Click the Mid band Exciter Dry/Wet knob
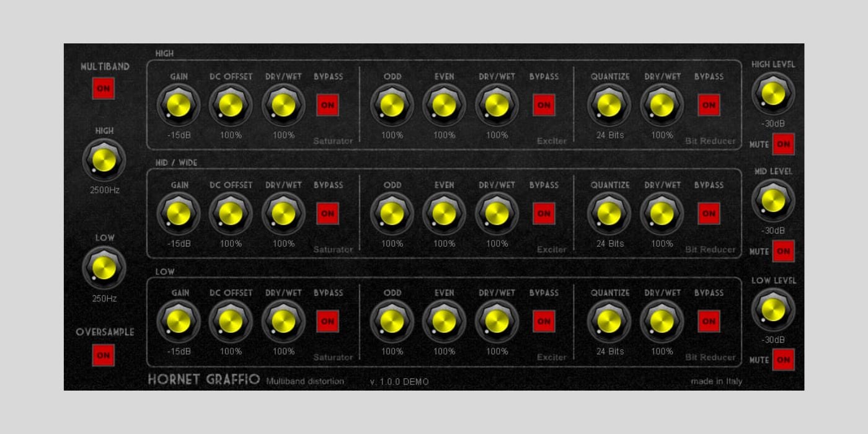 point(497,213)
